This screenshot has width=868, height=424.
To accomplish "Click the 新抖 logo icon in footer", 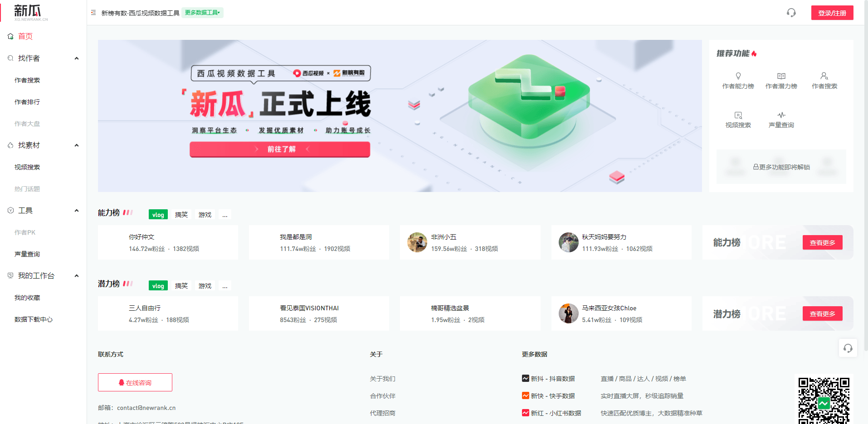I will pos(526,378).
